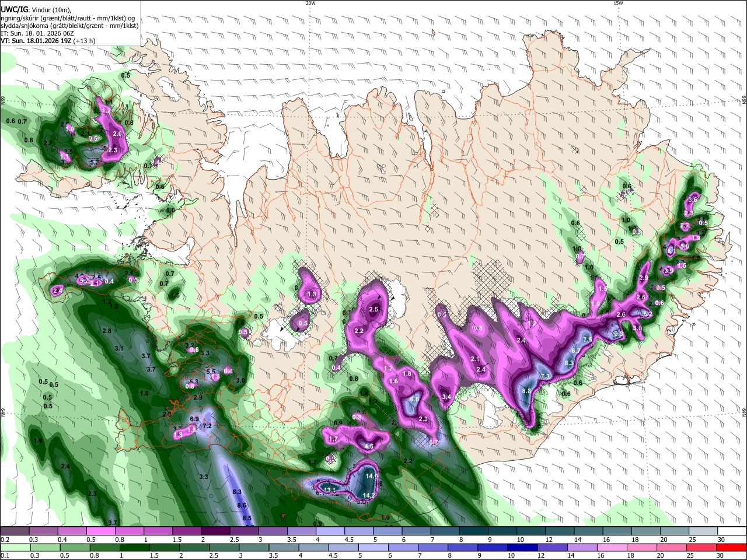Click the 8.6 precipitation value on the map

242,505
